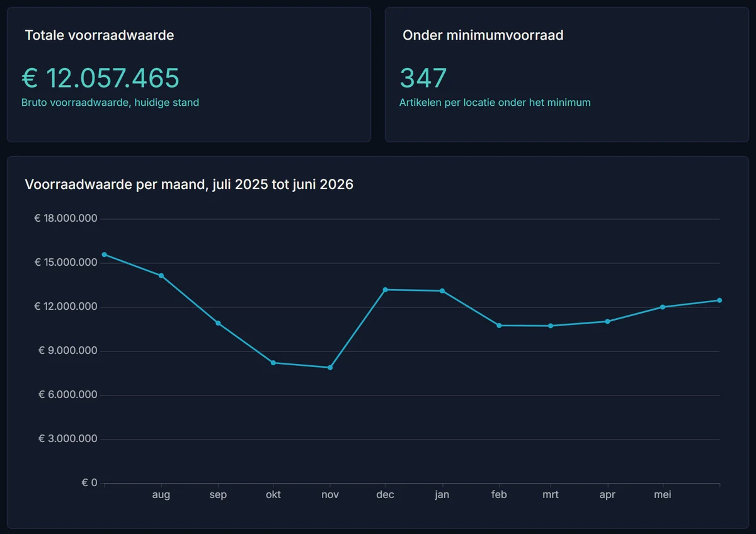Image resolution: width=756 pixels, height=534 pixels.
Task: Select the € 12.057.465 value
Action: (101, 79)
